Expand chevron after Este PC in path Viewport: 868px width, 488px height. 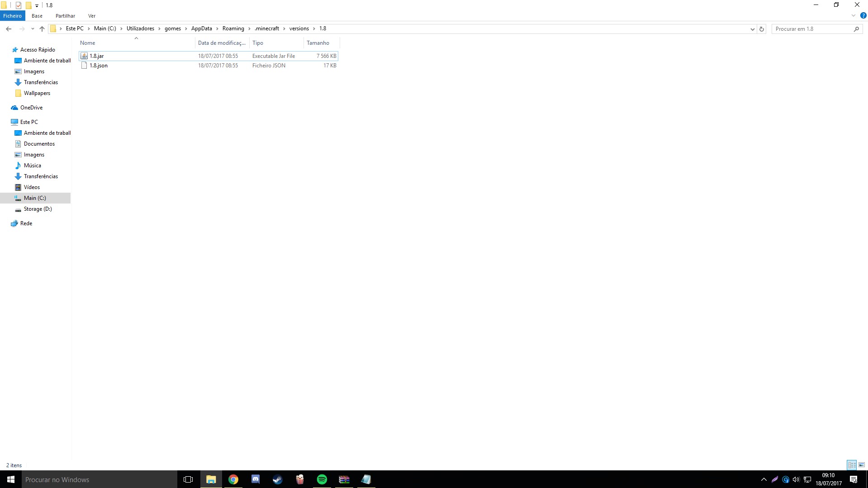89,28
